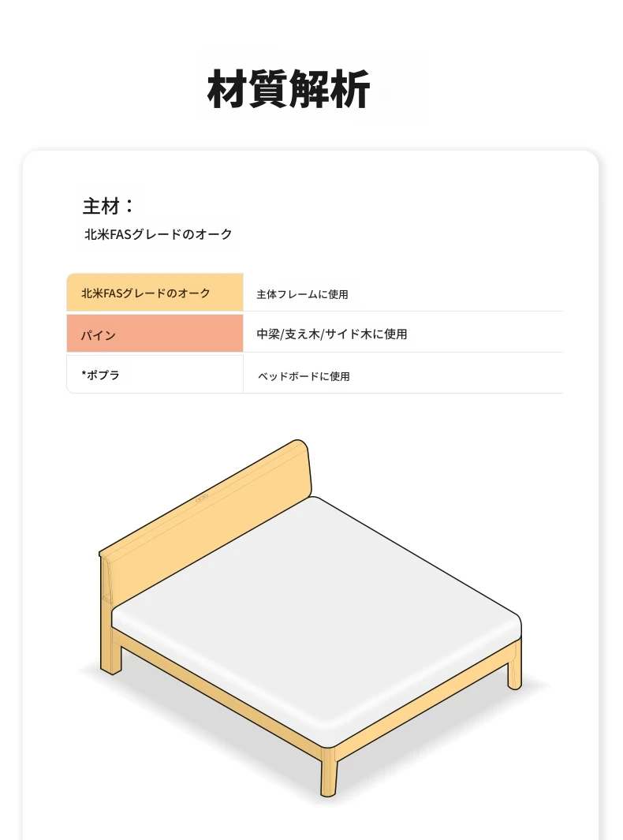Image resolution: width=623 pixels, height=840 pixels.
Task: Select the yellow 北米FASグレードのオーク table cell
Action: pyautogui.click(x=155, y=292)
